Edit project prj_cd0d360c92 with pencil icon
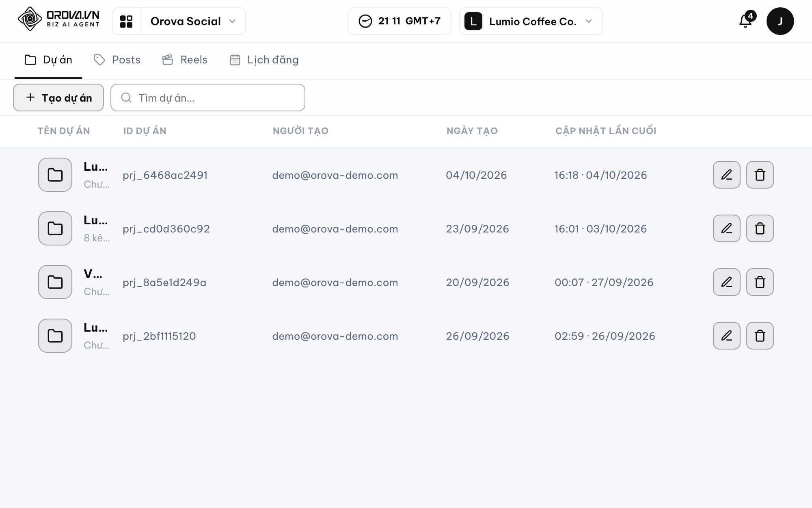 click(726, 228)
